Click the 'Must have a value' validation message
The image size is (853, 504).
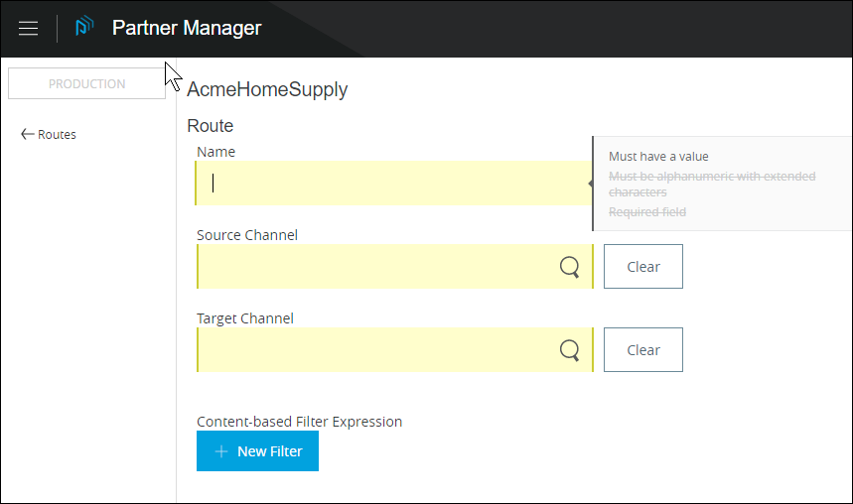658,157
